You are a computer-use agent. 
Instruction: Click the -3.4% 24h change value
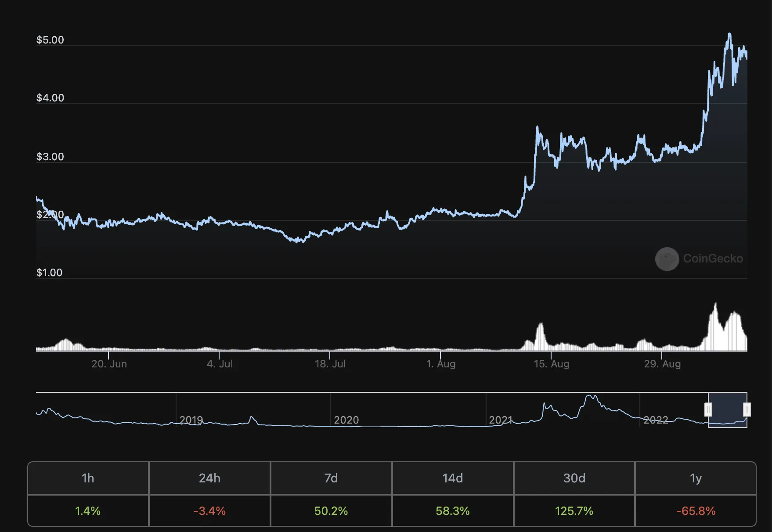[209, 511]
